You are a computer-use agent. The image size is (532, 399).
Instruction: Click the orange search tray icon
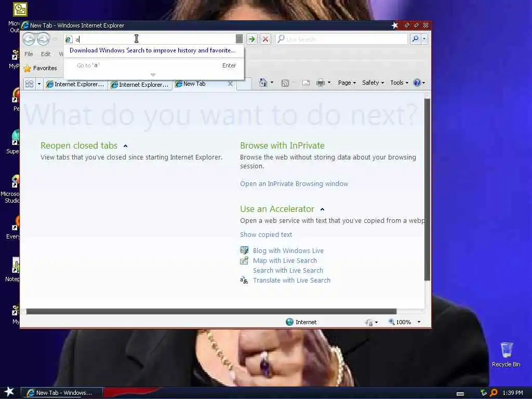(494, 393)
